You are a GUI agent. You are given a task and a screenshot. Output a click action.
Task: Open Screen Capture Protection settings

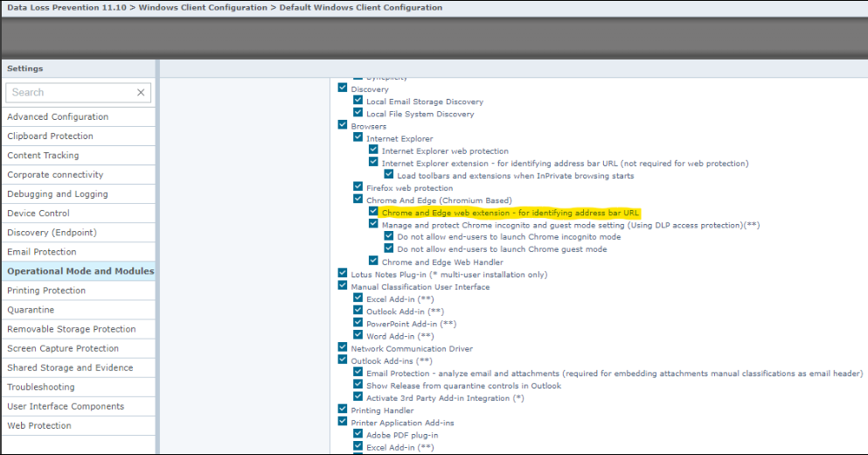click(x=63, y=348)
